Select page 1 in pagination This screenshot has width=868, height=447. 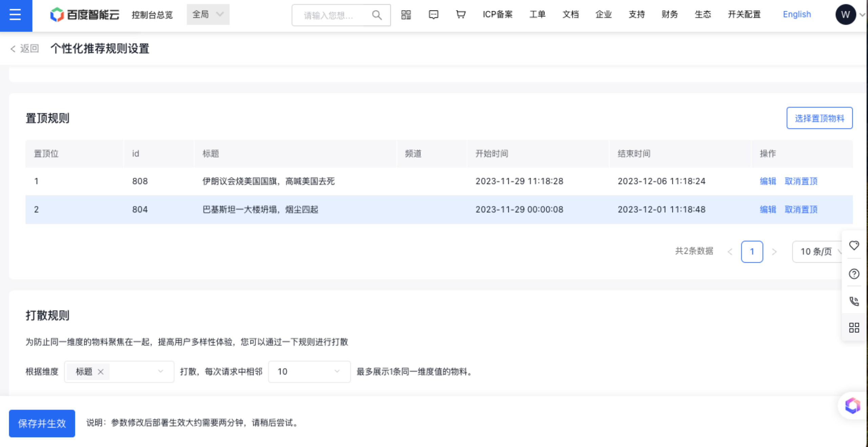(x=752, y=252)
